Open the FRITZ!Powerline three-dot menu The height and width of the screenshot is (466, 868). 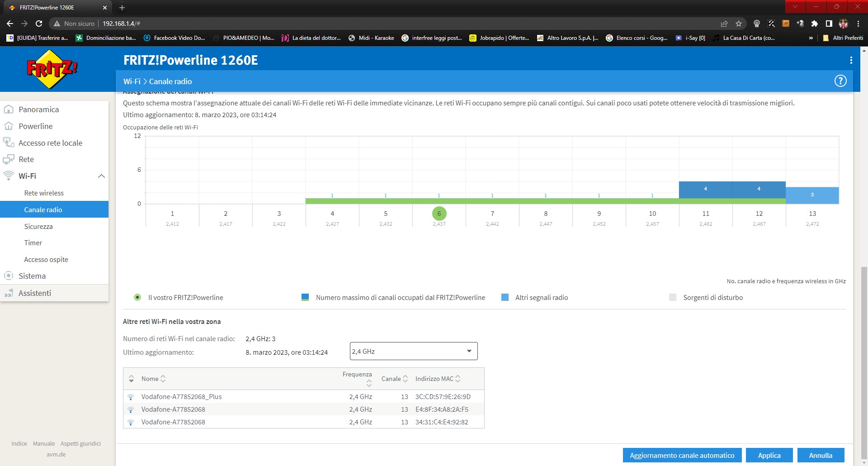(x=851, y=60)
